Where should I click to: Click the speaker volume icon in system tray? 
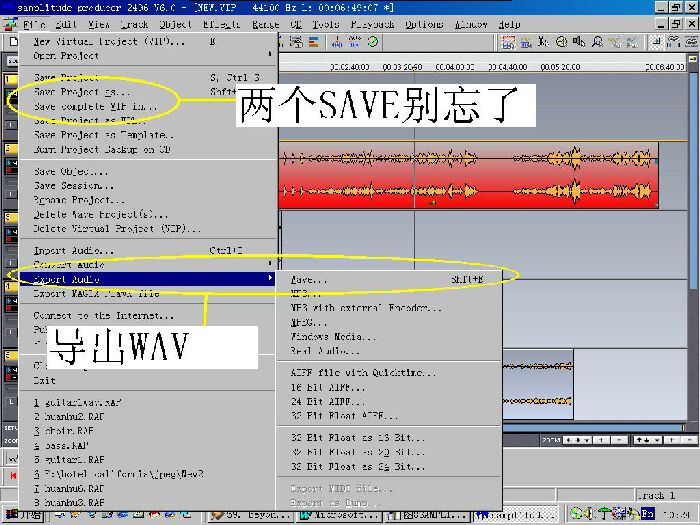[590, 514]
